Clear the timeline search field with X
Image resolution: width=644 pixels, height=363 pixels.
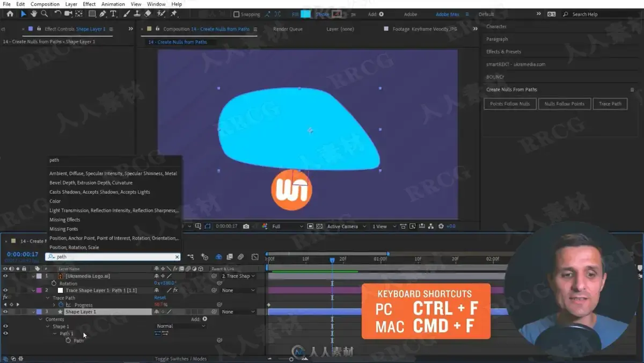[x=177, y=257]
